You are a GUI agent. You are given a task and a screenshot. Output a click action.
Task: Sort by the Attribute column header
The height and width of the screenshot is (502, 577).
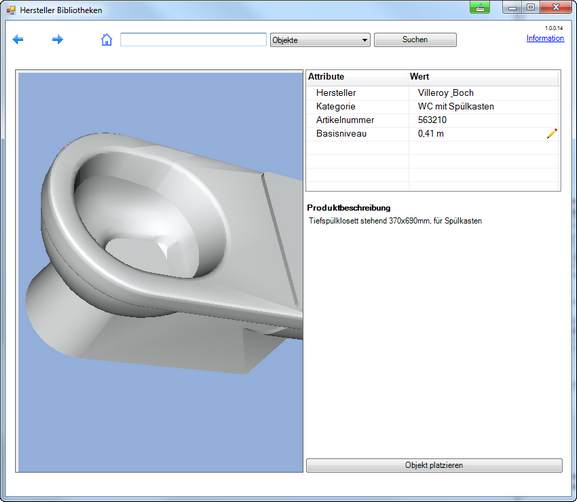pos(357,77)
